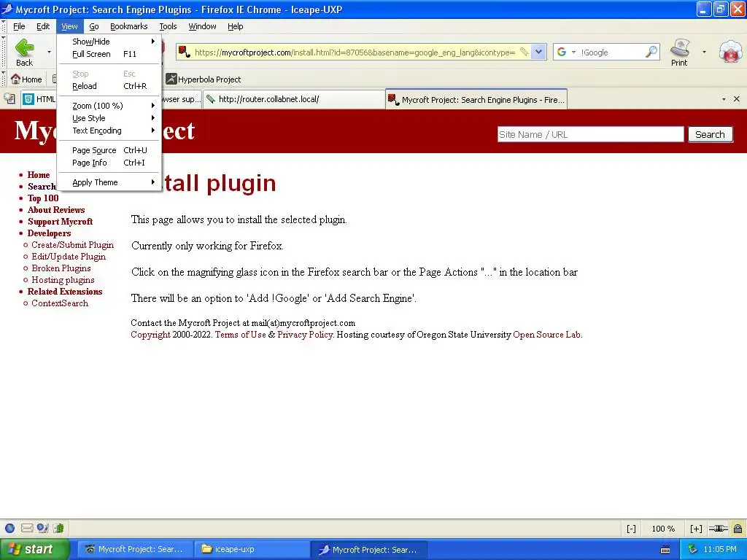Open the Support Mycroft link
The image size is (747, 560).
tap(60, 222)
